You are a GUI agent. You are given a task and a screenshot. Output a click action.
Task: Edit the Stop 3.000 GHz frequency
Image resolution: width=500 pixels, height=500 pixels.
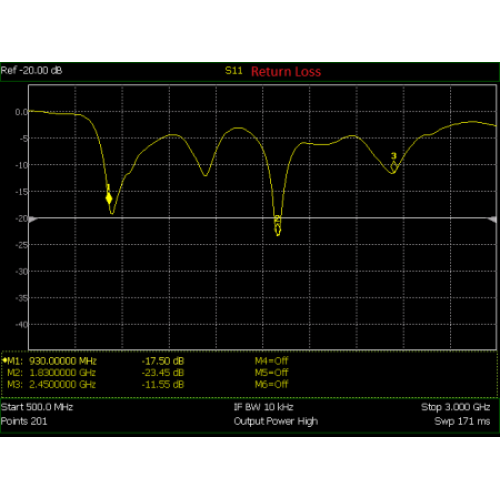[x=456, y=407]
